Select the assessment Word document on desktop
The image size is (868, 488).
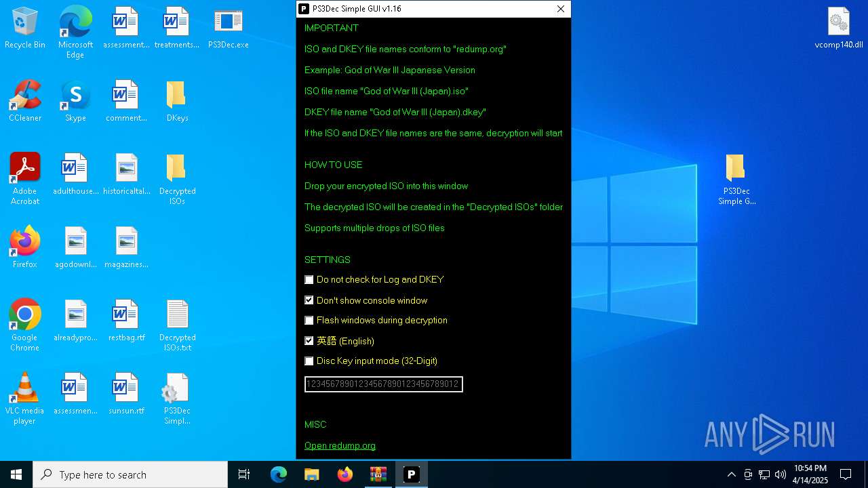pyautogui.click(x=126, y=28)
